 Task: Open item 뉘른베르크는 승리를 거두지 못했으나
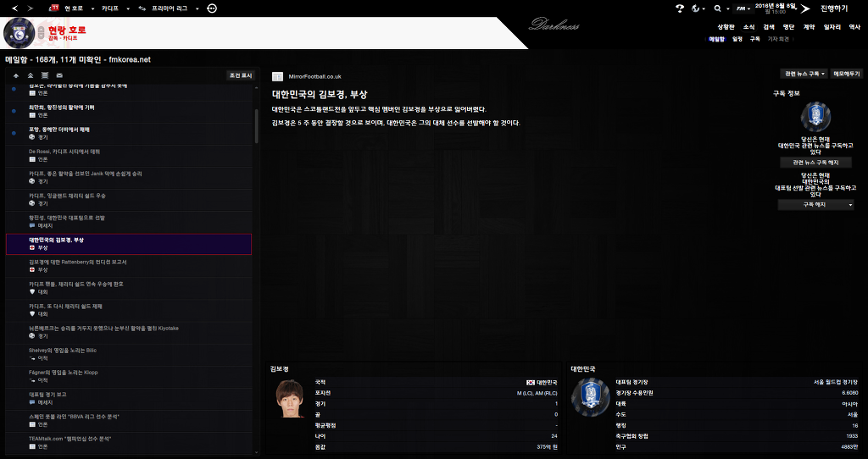coord(129,332)
